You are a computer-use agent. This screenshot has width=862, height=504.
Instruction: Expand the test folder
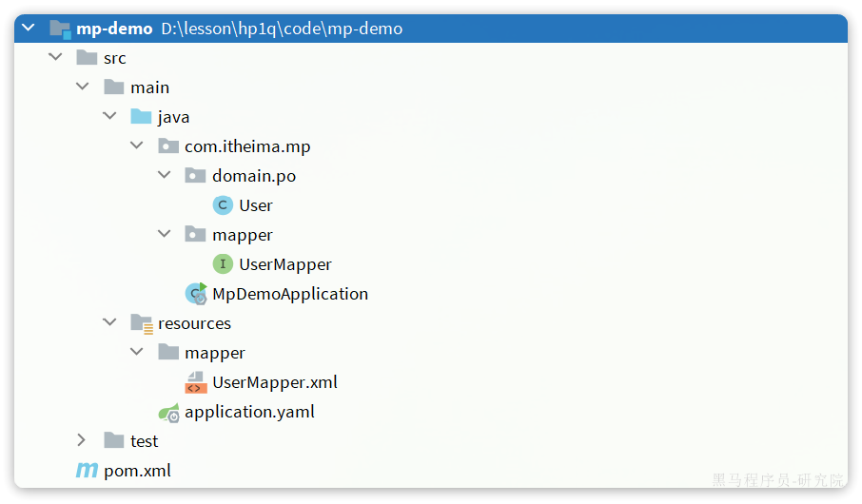(x=82, y=440)
